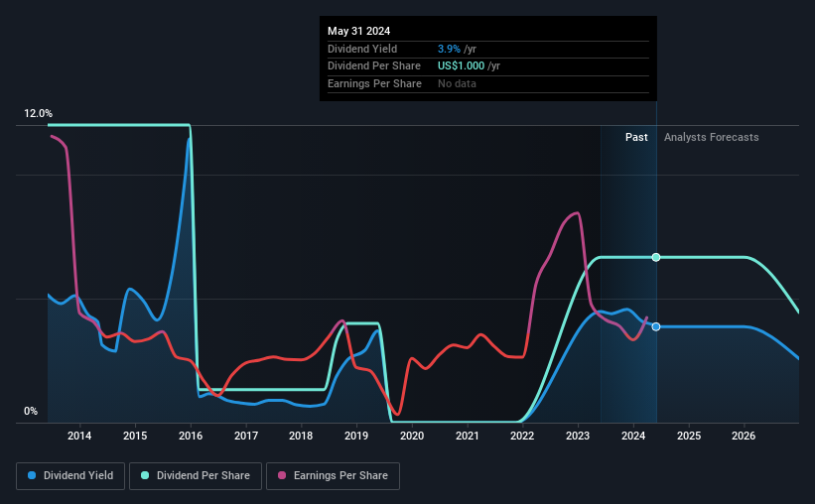Select the teal Dividend Per Share data point marker
This screenshot has width=815, height=504.
656,257
